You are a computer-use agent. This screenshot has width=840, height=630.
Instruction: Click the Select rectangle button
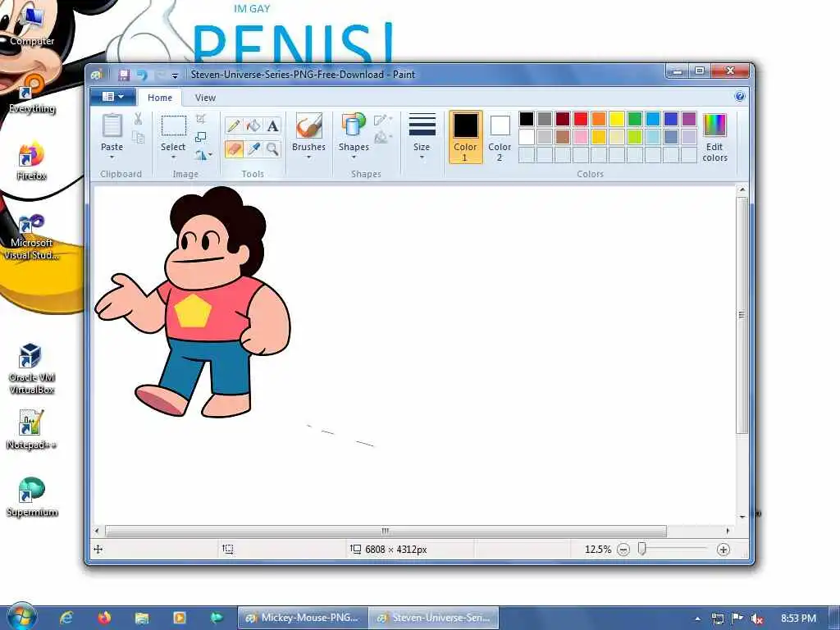point(174,126)
